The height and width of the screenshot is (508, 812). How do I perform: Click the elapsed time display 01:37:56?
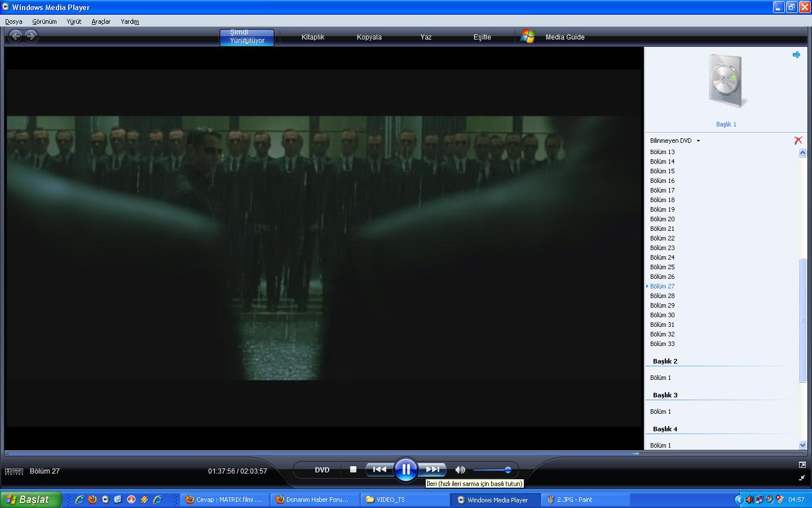point(221,471)
